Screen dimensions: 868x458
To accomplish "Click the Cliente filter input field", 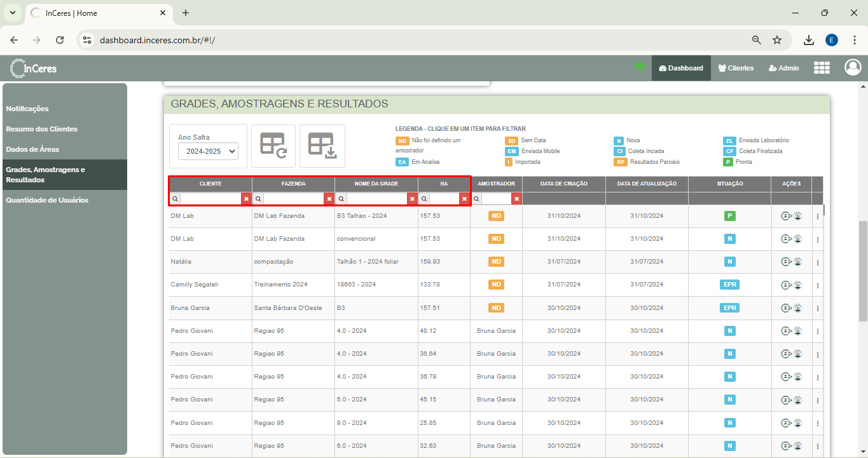I will pos(210,199).
